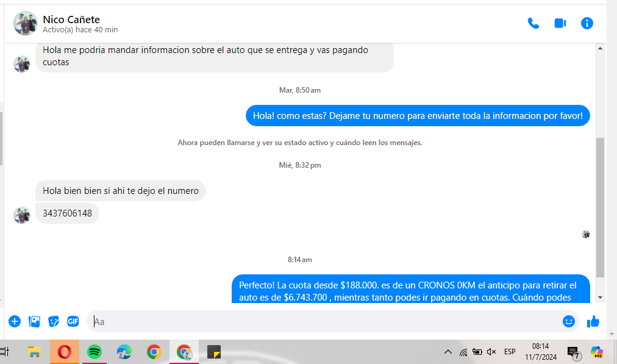Open Microsoft Edge from the taskbar
This screenshot has width=617, height=364.
124,352
